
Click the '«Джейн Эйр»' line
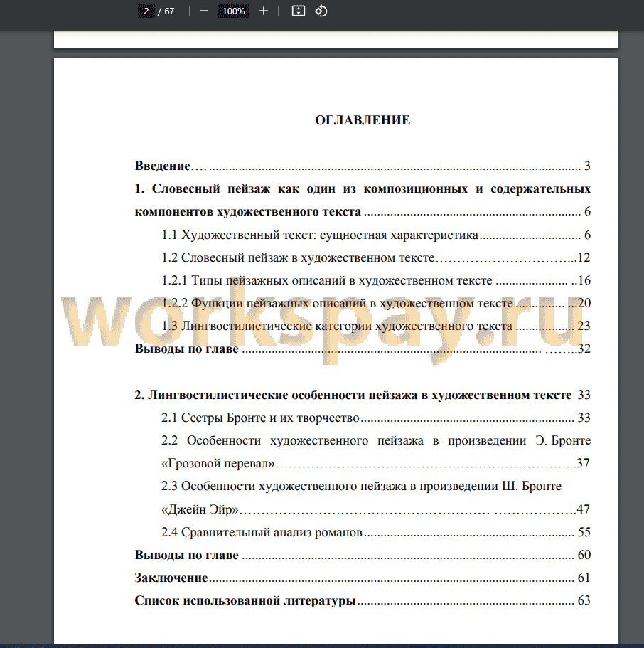[376, 509]
